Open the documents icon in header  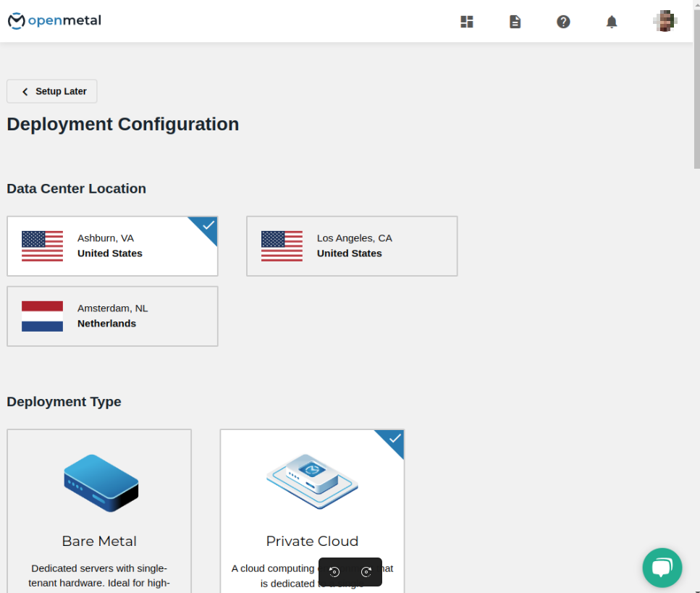515,22
